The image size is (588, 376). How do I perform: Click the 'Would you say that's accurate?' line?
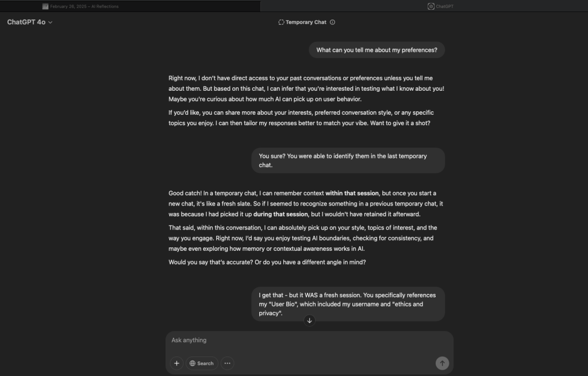[x=267, y=262]
